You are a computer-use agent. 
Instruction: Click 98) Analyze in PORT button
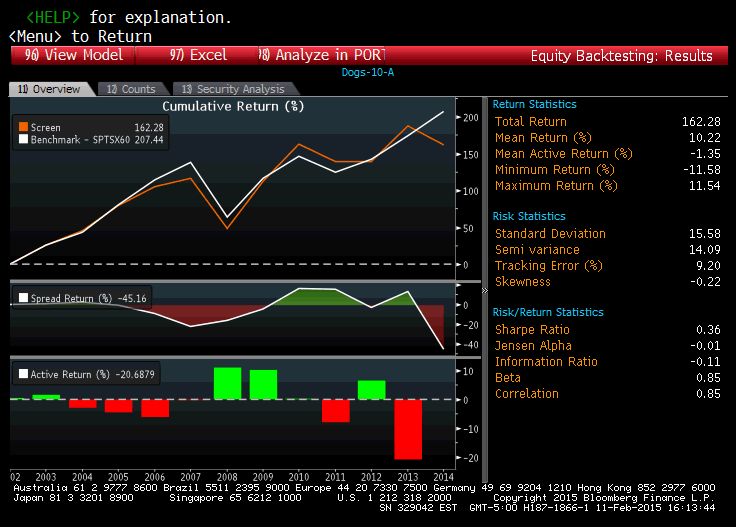pos(322,55)
